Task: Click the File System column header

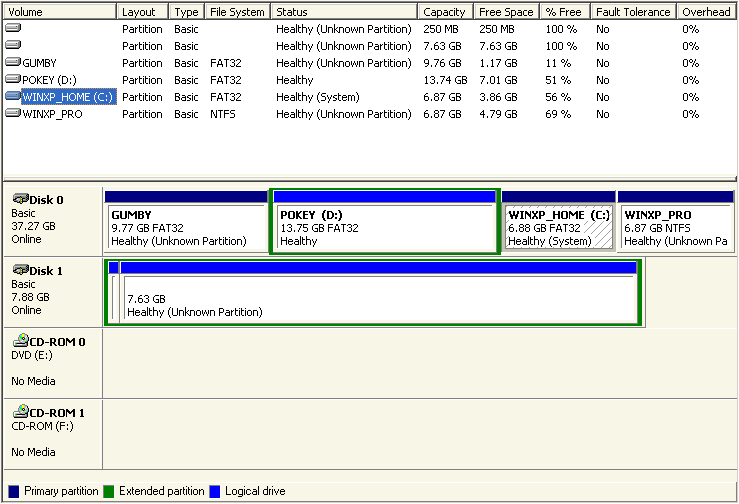Action: tap(238, 12)
